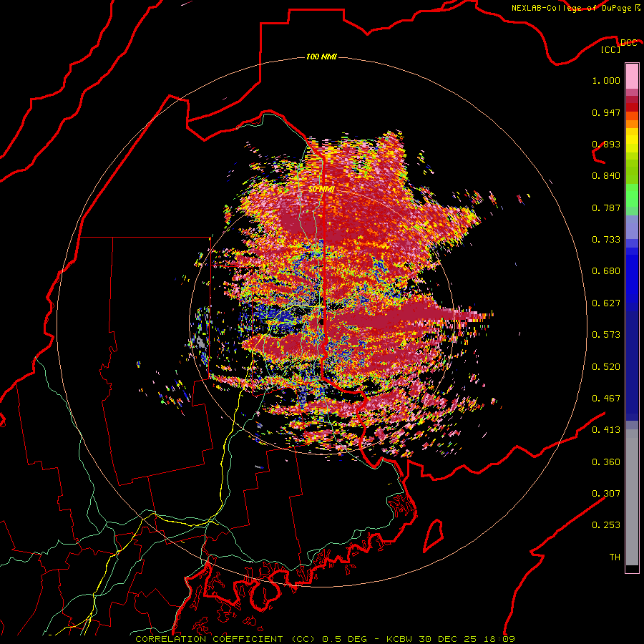
Task: Select the 0.520 scale value
Action: click(x=606, y=367)
